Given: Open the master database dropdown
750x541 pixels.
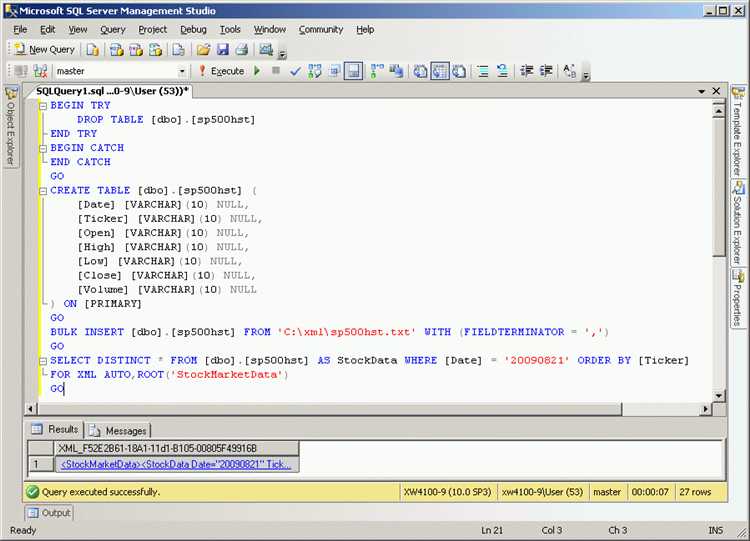Looking at the screenshot, I should pyautogui.click(x=182, y=71).
